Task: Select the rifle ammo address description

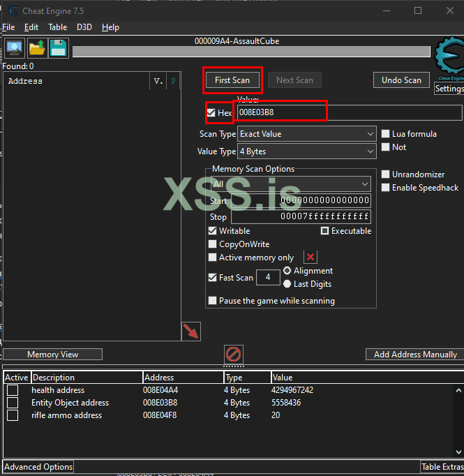Action: click(x=67, y=415)
